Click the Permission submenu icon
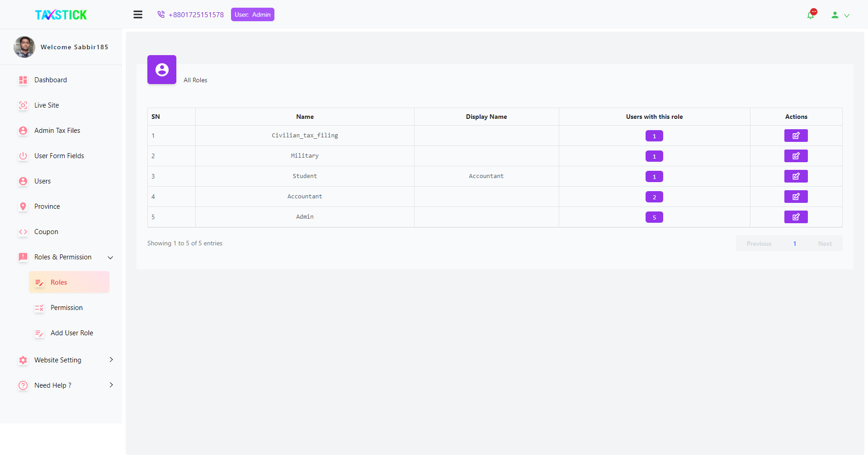The image size is (868, 455). point(39,308)
